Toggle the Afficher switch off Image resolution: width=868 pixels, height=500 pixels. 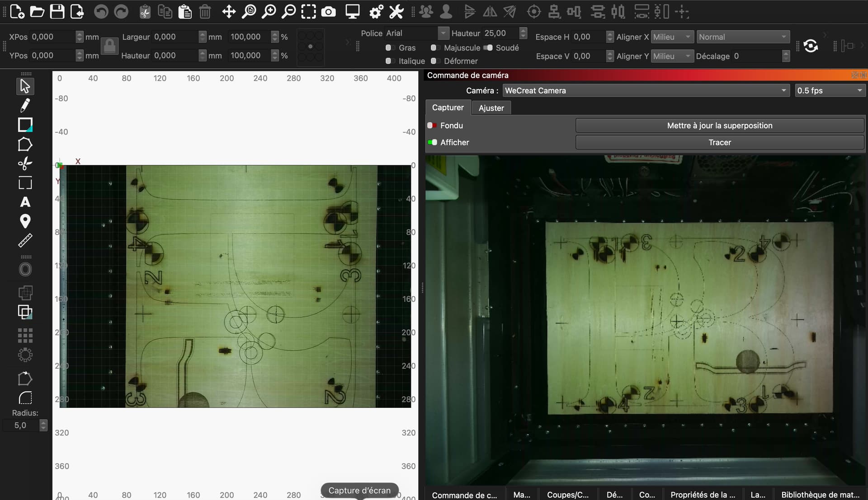(x=432, y=142)
